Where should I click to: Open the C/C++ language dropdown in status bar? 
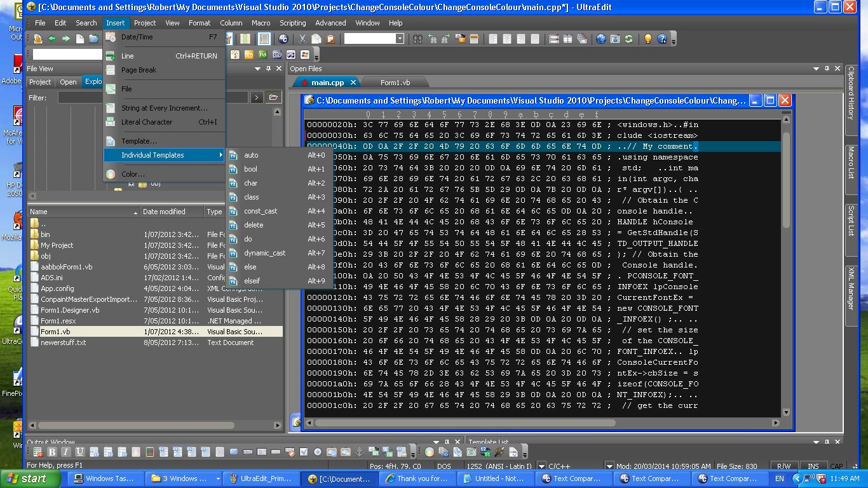point(609,466)
